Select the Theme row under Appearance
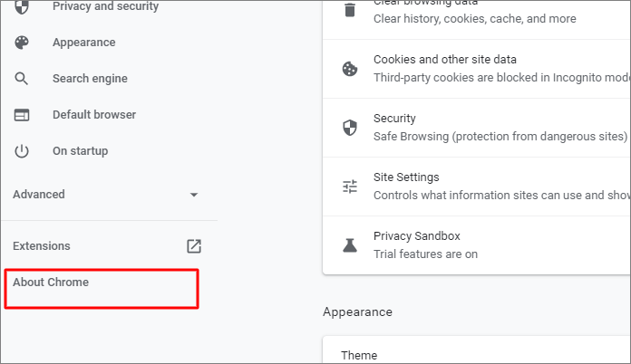Screen dimensions: 631x364 pos(360,355)
